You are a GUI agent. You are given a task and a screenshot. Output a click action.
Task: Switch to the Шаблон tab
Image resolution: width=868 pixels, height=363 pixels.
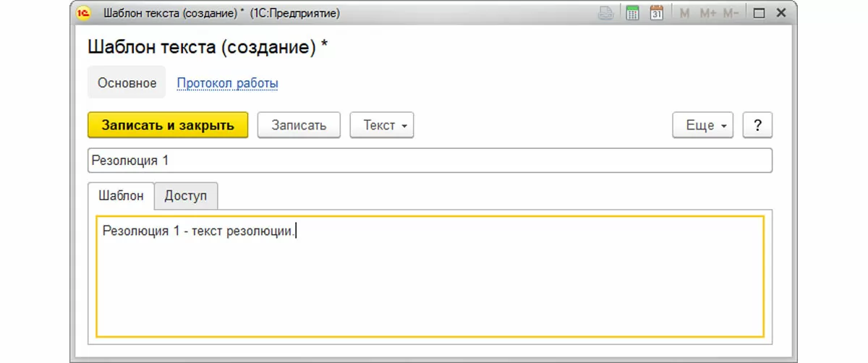121,195
